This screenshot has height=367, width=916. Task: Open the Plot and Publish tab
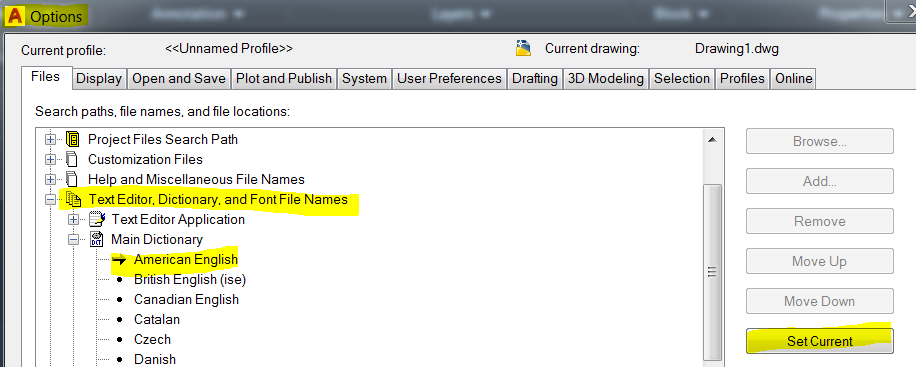click(x=284, y=79)
